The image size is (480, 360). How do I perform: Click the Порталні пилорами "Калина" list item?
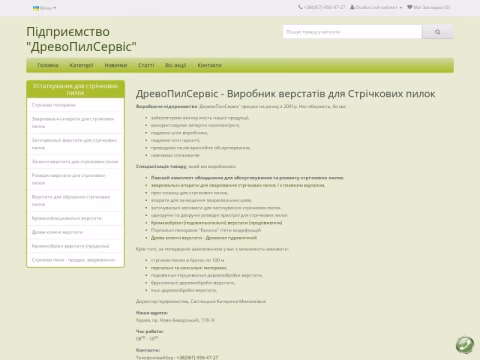tap(206, 230)
